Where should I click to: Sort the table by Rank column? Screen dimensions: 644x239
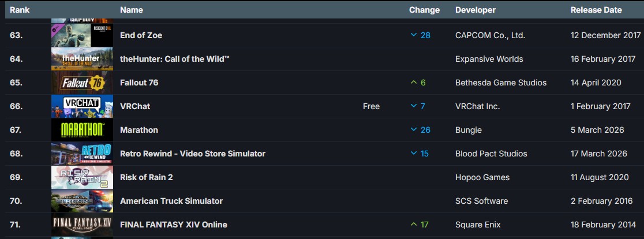tap(20, 10)
